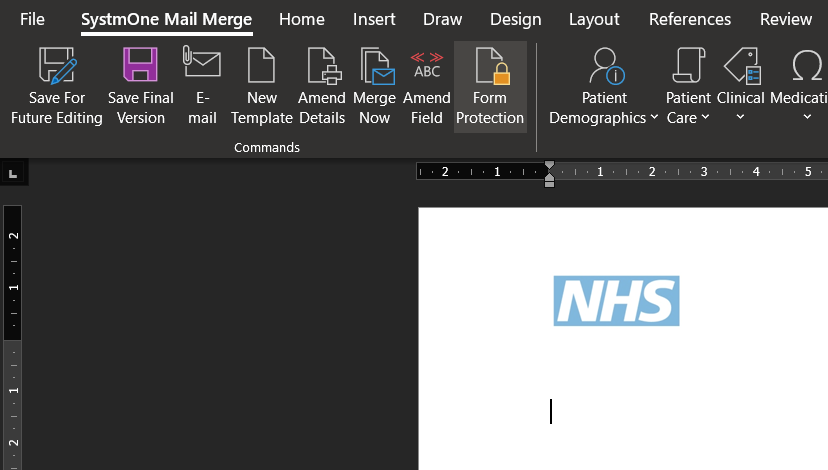Screen dimensions: 828x470
Task: Open Amend Details command
Action: click(x=322, y=87)
